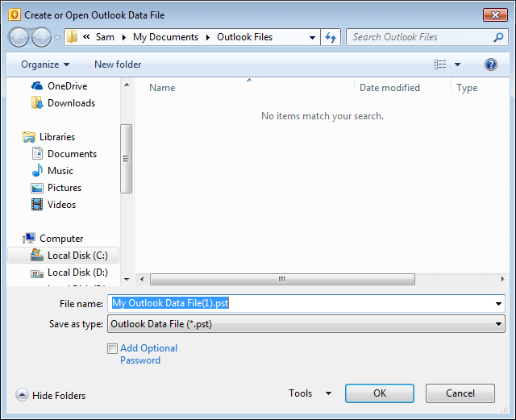The width and height of the screenshot is (516, 420).
Task: Open the Organize menu
Action: point(45,64)
